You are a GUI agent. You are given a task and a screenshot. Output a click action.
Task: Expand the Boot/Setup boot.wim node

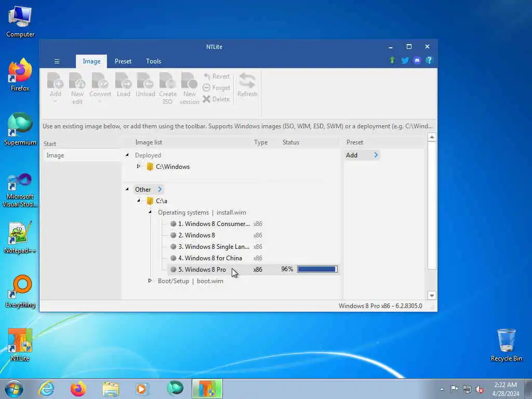pos(150,281)
